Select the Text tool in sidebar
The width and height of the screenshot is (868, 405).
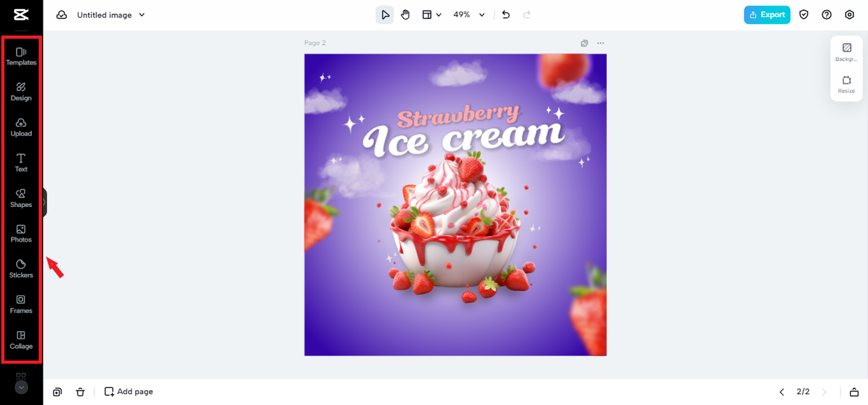pos(21,163)
